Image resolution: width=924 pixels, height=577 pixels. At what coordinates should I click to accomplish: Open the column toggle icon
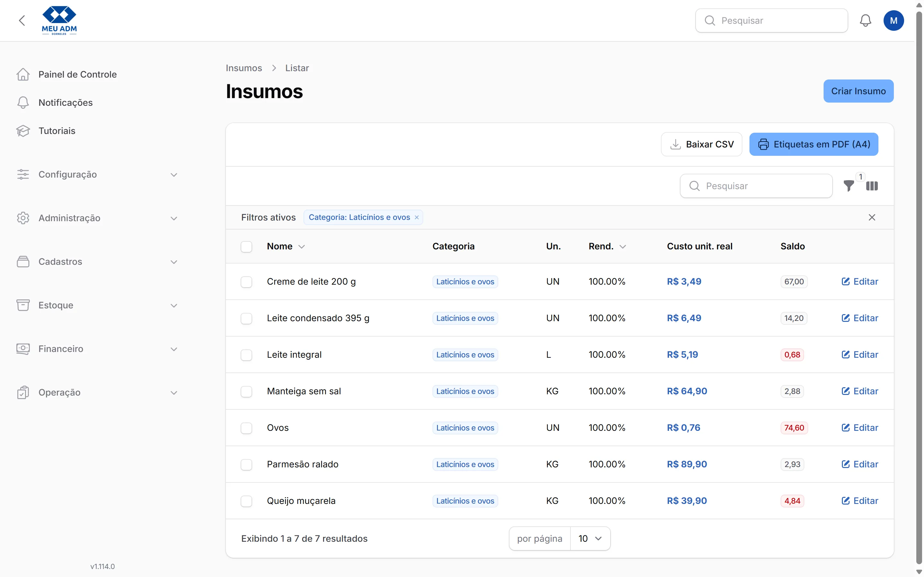(872, 186)
